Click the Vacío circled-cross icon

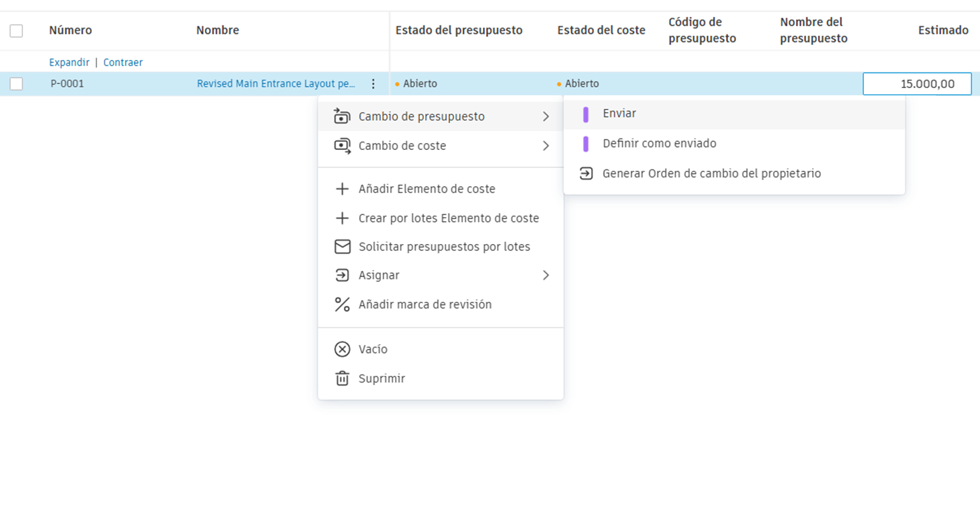[342, 349]
